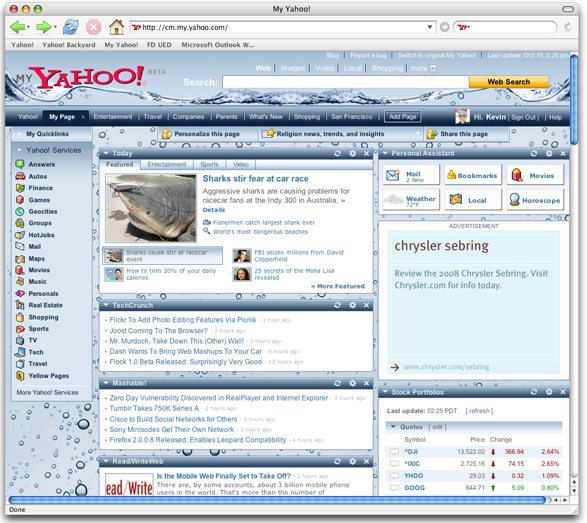Open Weather in Personal Assistant

[411, 200]
